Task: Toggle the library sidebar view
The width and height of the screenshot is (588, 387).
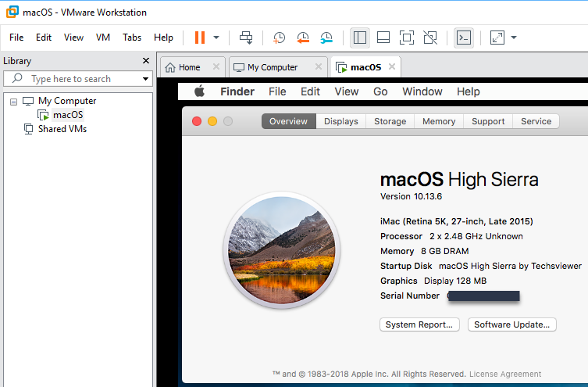Action: pyautogui.click(x=360, y=38)
